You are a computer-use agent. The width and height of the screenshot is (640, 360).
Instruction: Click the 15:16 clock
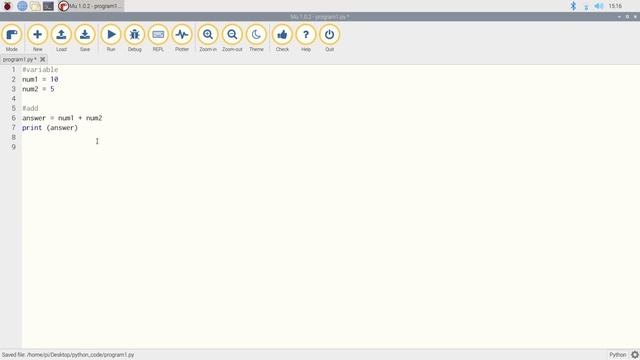615,6
